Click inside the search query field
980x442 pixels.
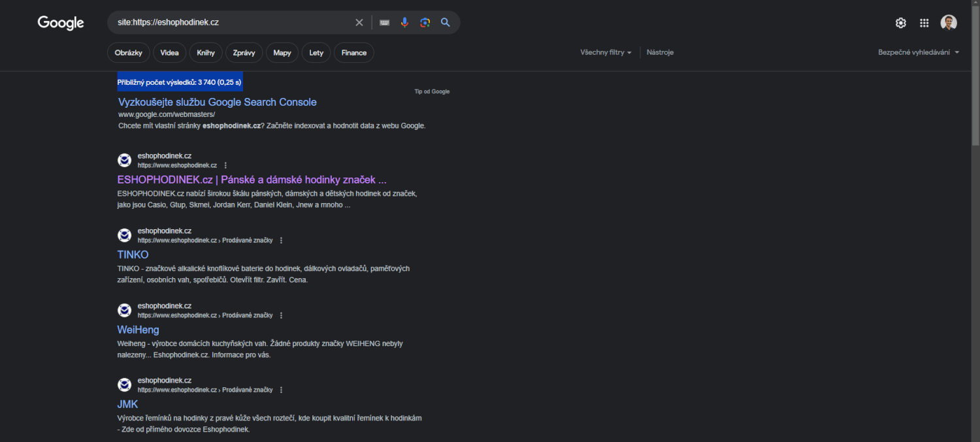(229, 23)
